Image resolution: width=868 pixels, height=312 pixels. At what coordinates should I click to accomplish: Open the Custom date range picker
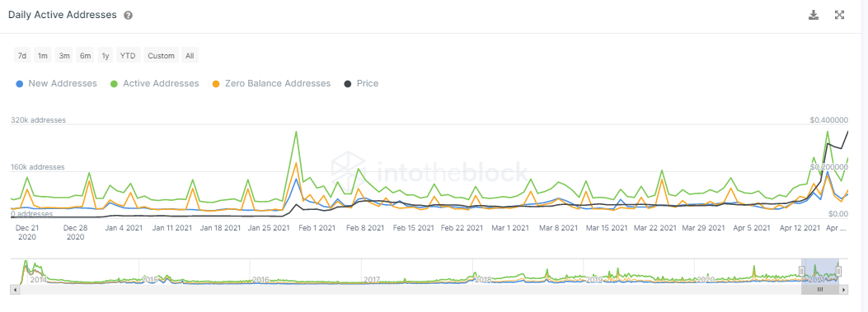[161, 55]
